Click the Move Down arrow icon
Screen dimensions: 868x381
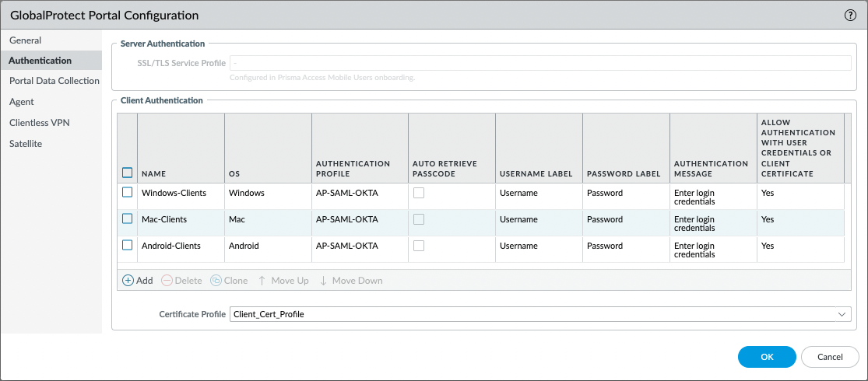click(x=323, y=281)
